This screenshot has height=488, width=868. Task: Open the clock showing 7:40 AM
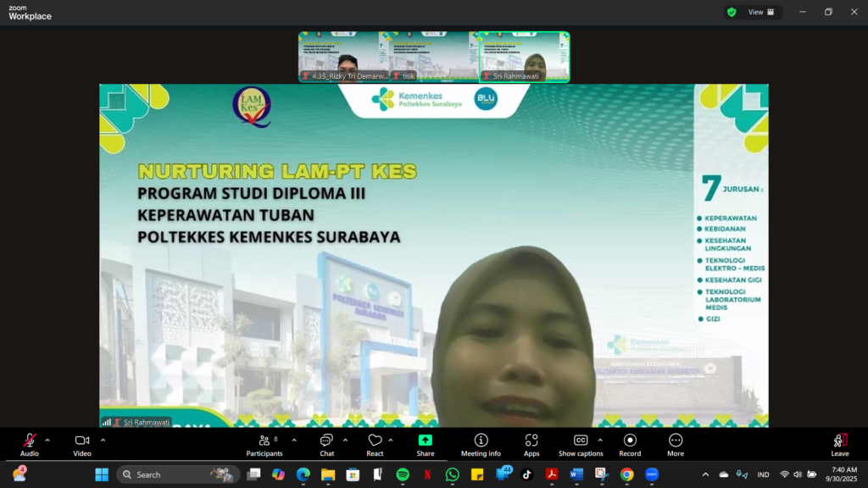point(842,474)
